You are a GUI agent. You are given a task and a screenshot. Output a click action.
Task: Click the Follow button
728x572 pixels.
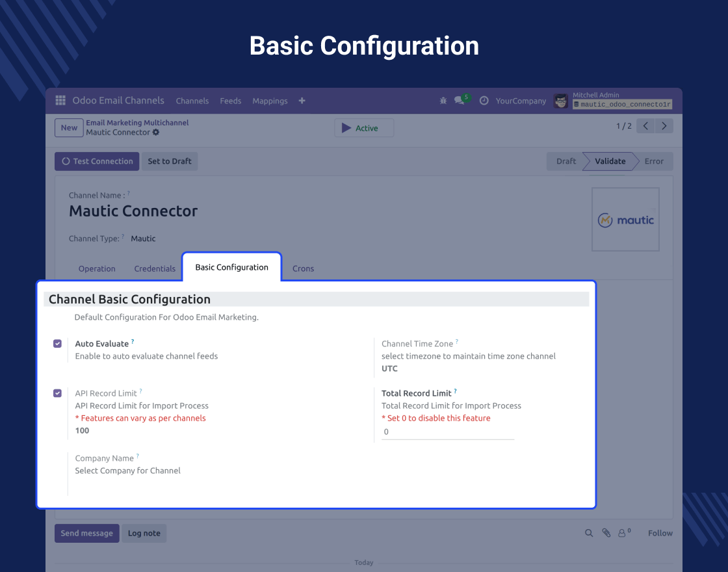660,533
